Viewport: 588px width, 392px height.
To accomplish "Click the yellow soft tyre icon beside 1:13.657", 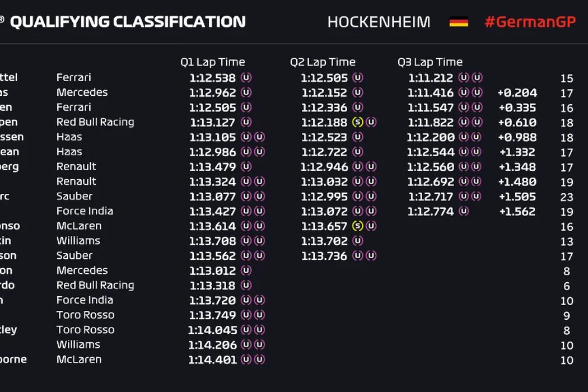I will click(x=357, y=226).
